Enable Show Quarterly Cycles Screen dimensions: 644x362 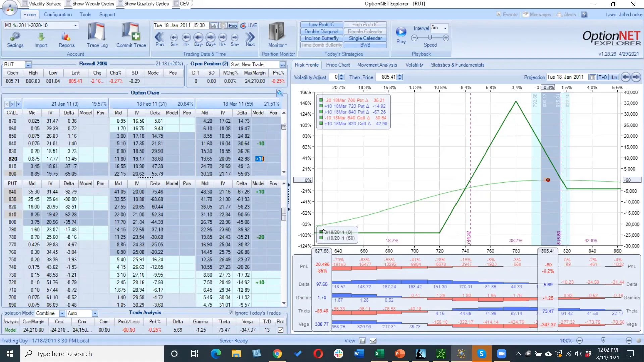point(120,4)
